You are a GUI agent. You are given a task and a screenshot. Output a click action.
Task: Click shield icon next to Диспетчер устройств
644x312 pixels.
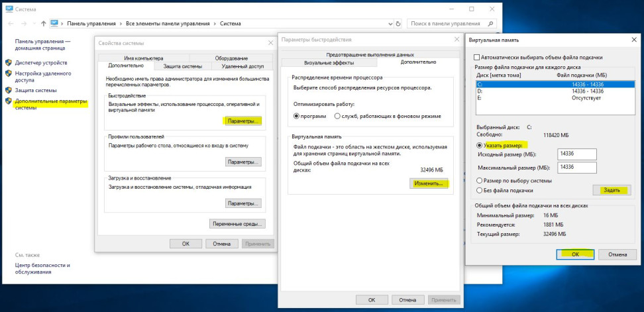pyautogui.click(x=8, y=63)
